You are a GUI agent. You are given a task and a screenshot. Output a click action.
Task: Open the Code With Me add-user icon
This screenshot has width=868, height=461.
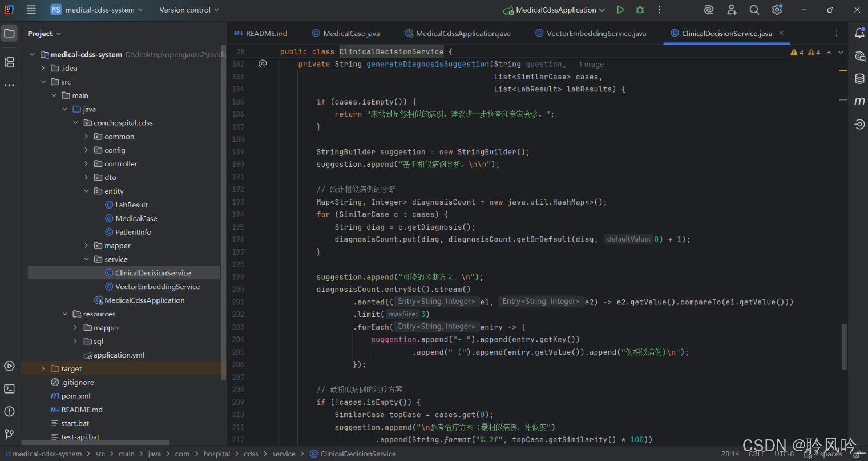(732, 10)
